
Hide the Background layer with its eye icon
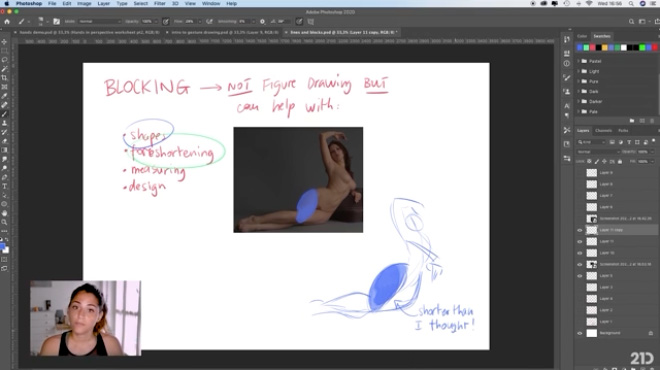coord(580,333)
